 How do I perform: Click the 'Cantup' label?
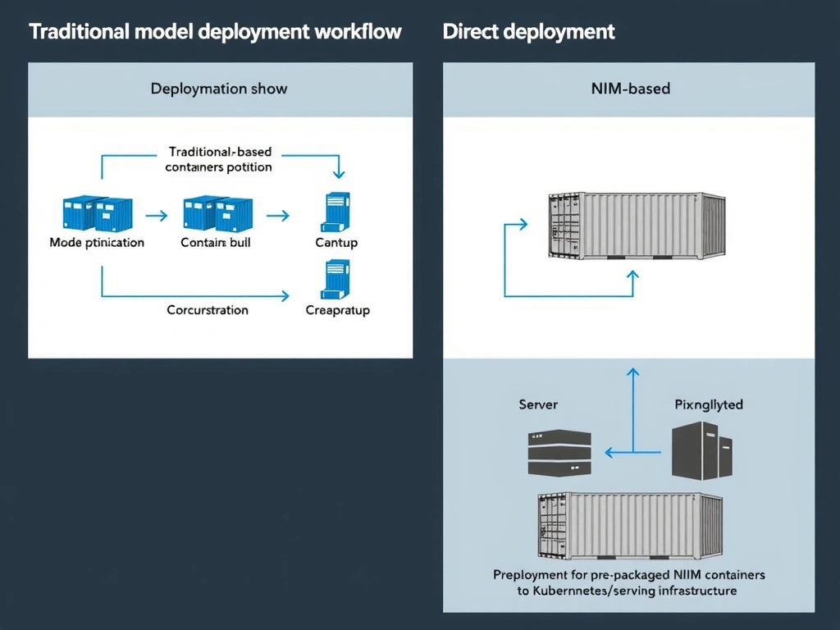(336, 243)
